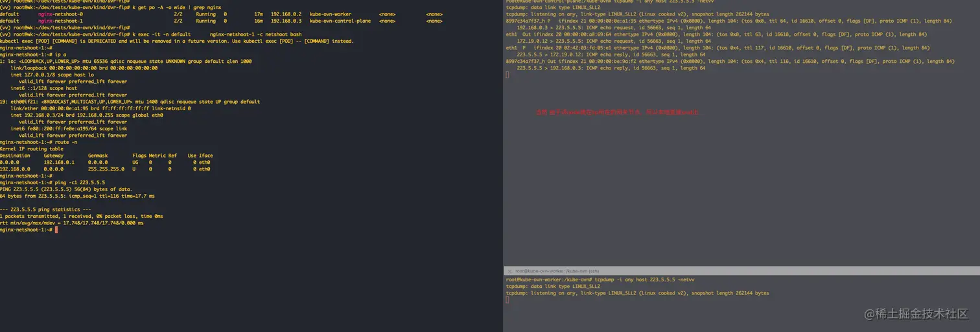Click the 255.255.255.0 Genmask value
This screenshot has width=980, height=332.
[x=106, y=169]
